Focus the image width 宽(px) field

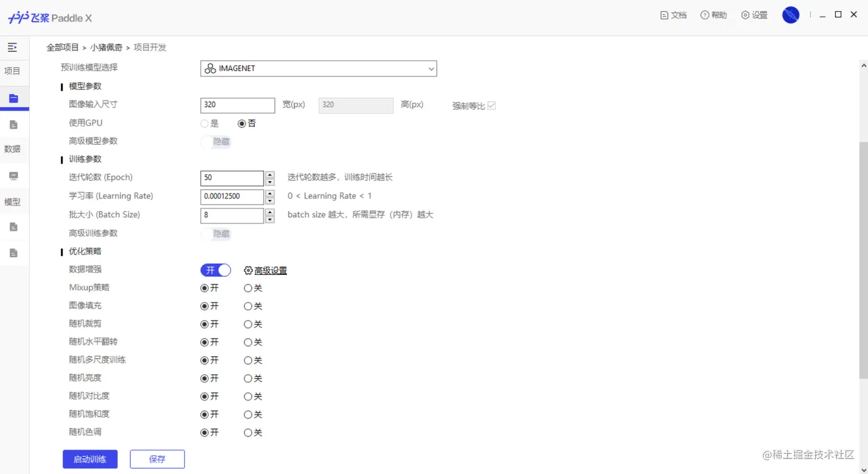(238, 105)
